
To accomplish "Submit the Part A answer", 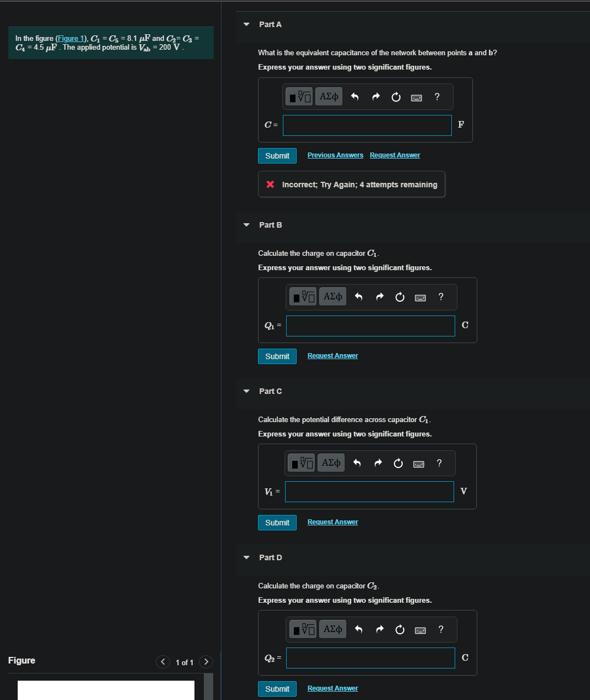I will click(x=277, y=156).
